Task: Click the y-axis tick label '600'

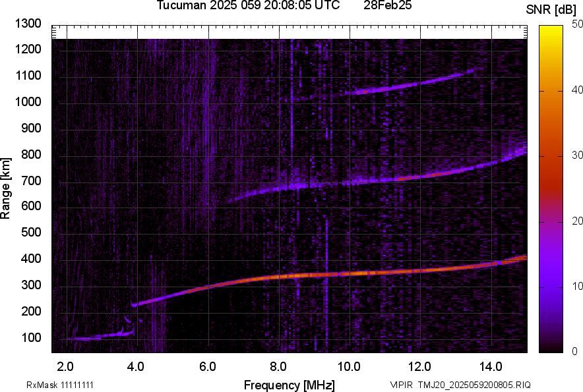Action: pos(31,206)
